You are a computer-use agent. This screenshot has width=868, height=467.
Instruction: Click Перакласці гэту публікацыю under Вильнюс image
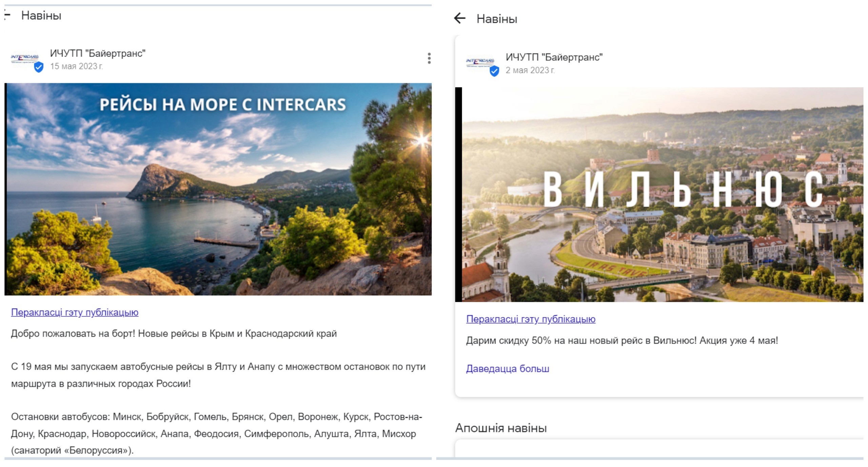[x=531, y=319]
